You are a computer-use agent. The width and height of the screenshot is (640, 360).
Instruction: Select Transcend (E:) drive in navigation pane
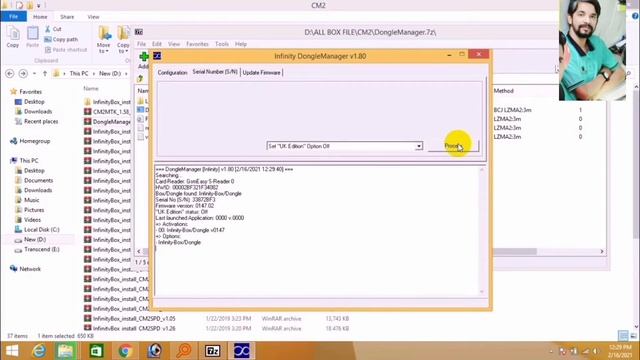41,249
